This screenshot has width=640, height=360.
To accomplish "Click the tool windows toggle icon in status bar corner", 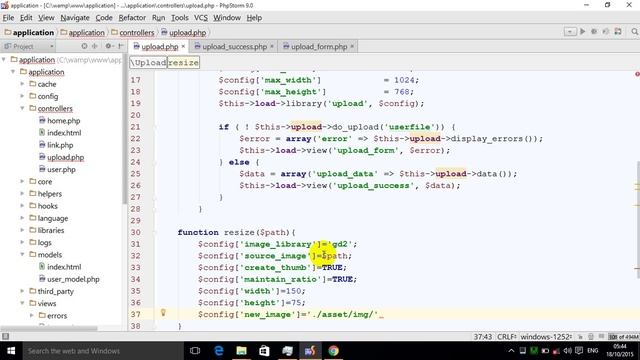I will point(5,336).
